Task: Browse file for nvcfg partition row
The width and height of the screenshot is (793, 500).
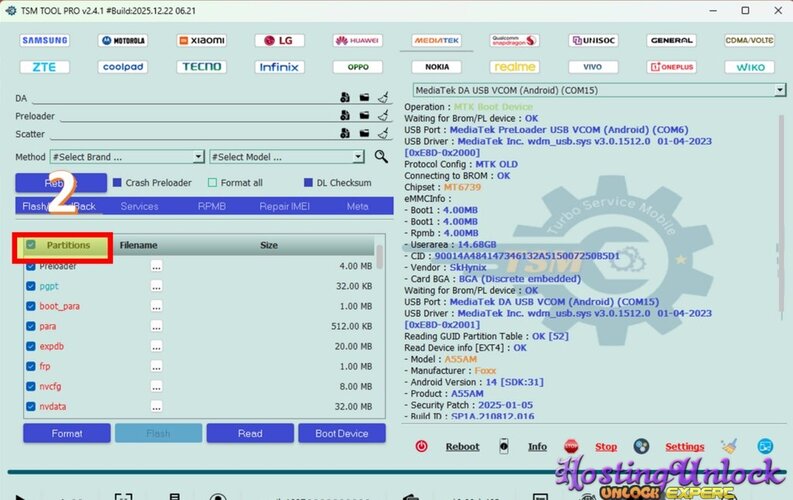Action: pyautogui.click(x=156, y=387)
